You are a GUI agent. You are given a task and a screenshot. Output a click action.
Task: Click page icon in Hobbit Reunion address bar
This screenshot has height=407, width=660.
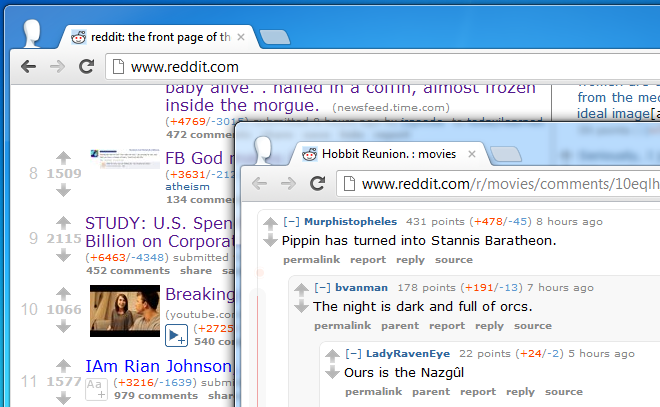point(349,184)
